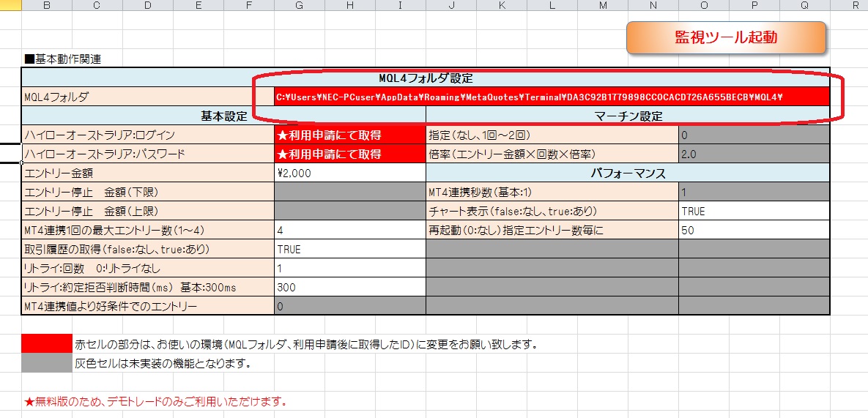
Task: Select the 倍率(エントリー金額×回数×倍率) label cell
Action: (552, 154)
